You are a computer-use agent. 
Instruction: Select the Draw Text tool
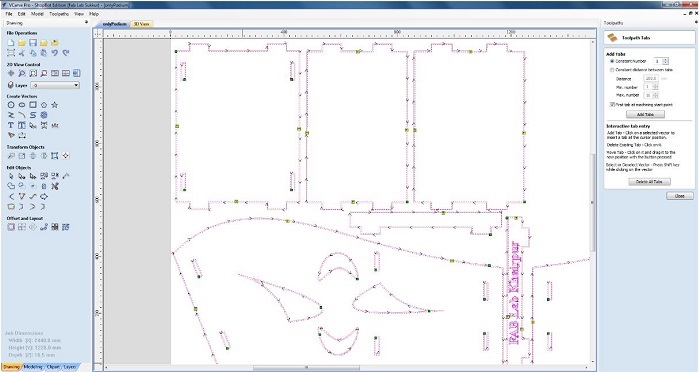[x=11, y=125]
